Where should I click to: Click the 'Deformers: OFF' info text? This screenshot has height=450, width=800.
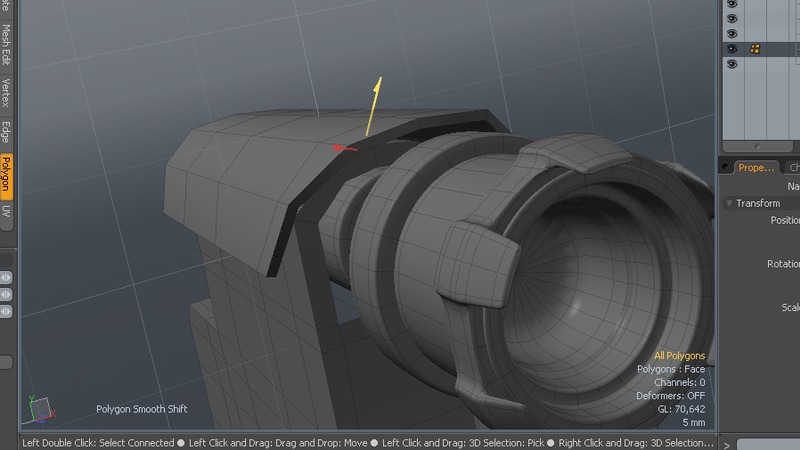click(670, 395)
